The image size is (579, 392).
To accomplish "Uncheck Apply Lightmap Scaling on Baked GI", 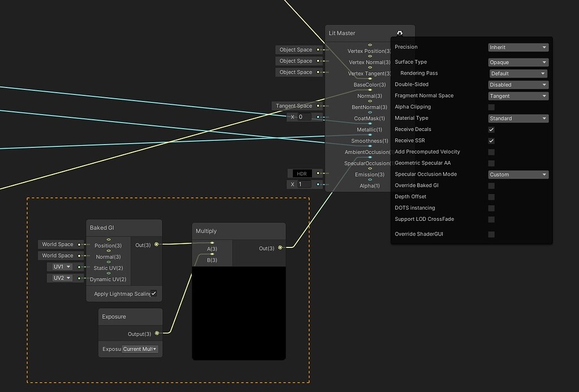I will [153, 293].
